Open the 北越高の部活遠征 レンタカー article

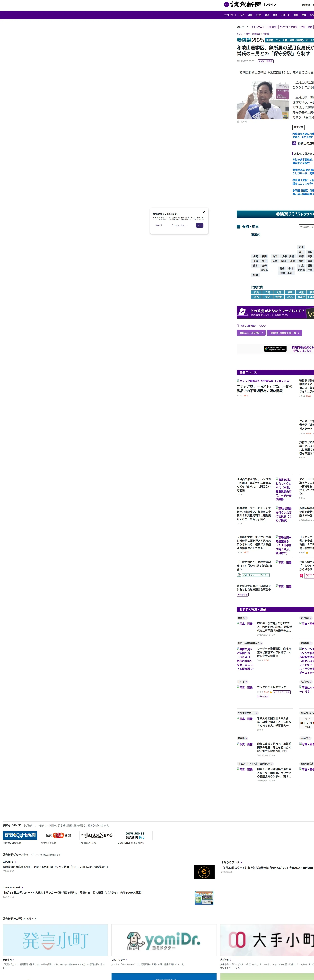pyautogui.click(x=254, y=485)
